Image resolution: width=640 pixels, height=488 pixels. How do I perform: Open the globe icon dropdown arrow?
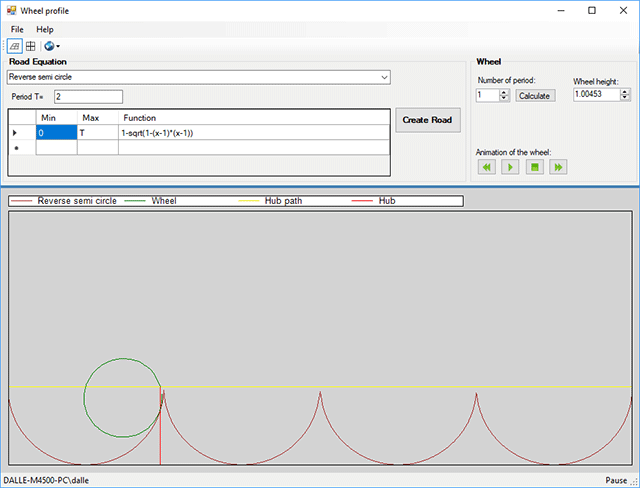58,47
